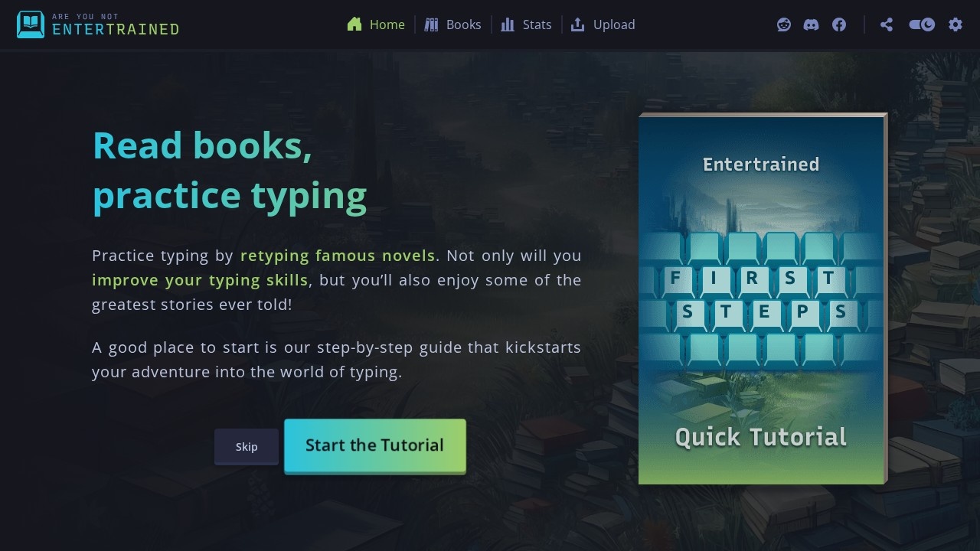The image size is (980, 551).
Task: Click the Upload arrow icon
Action: (x=577, y=24)
